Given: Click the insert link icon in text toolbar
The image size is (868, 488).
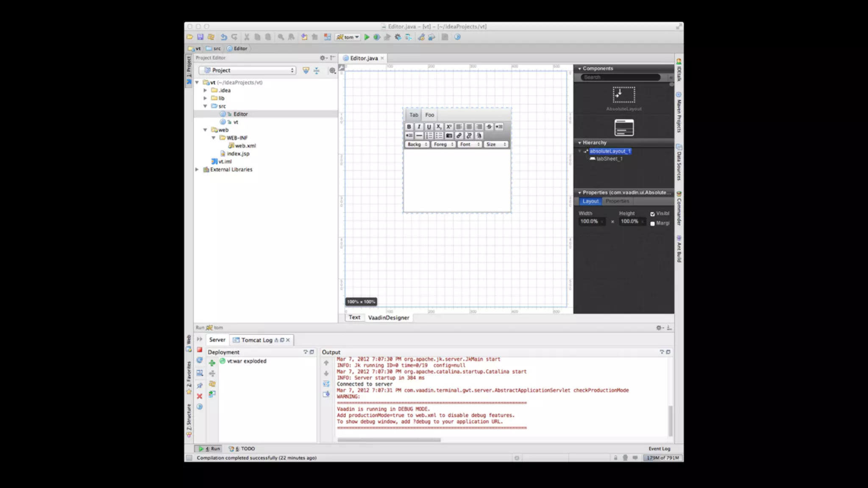Looking at the screenshot, I should pyautogui.click(x=459, y=136).
